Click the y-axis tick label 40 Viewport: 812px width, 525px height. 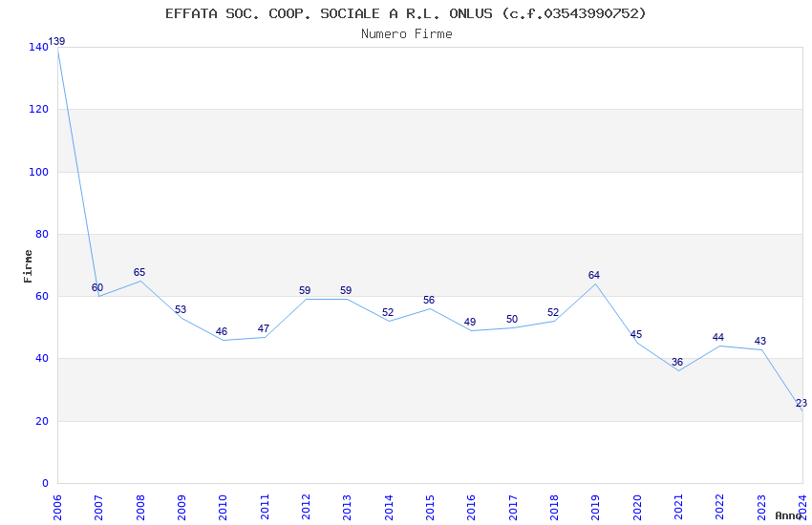click(42, 359)
